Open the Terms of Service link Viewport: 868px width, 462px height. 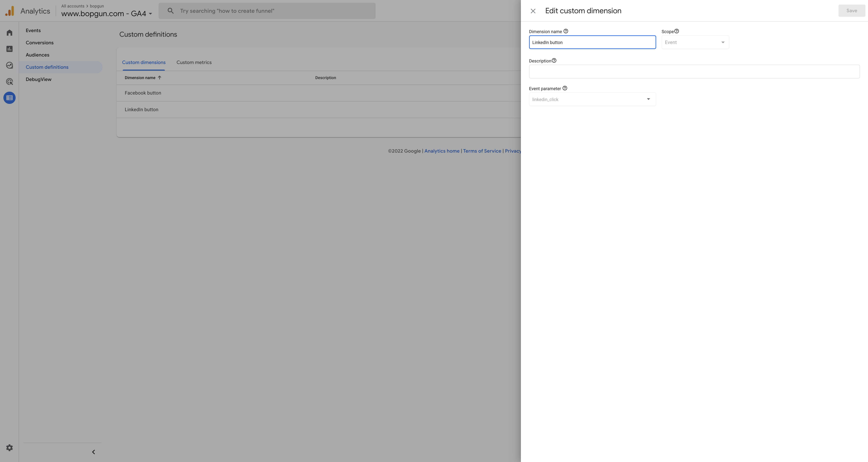click(x=482, y=151)
